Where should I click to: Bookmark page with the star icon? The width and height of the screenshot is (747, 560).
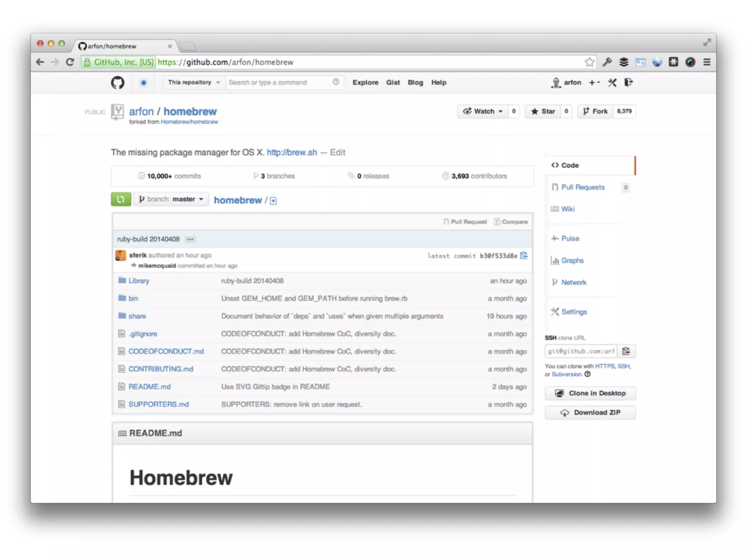click(589, 62)
